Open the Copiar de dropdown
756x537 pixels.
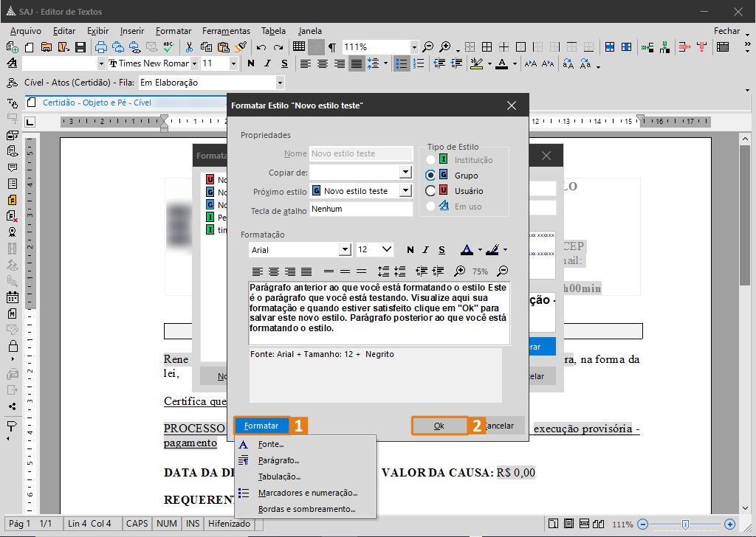pyautogui.click(x=405, y=172)
